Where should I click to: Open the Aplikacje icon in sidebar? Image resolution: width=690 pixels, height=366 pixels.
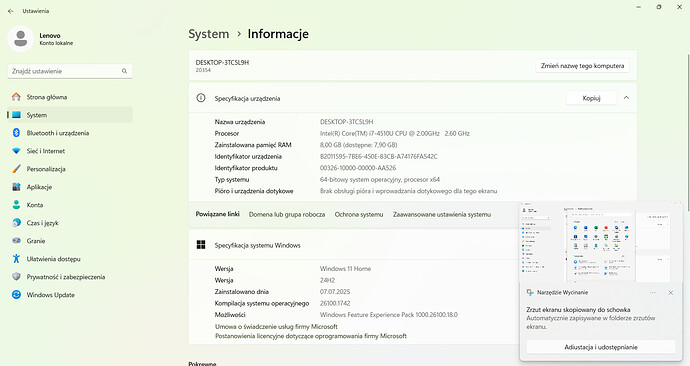pos(16,187)
